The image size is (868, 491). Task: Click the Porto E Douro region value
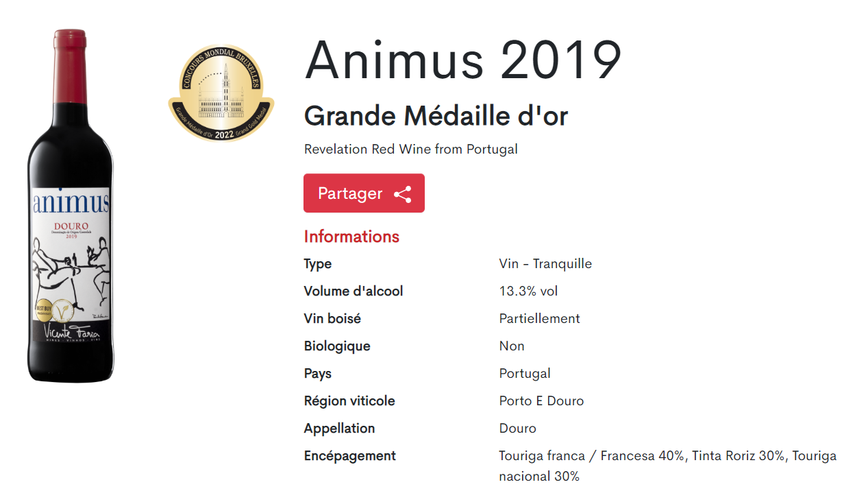pyautogui.click(x=541, y=401)
